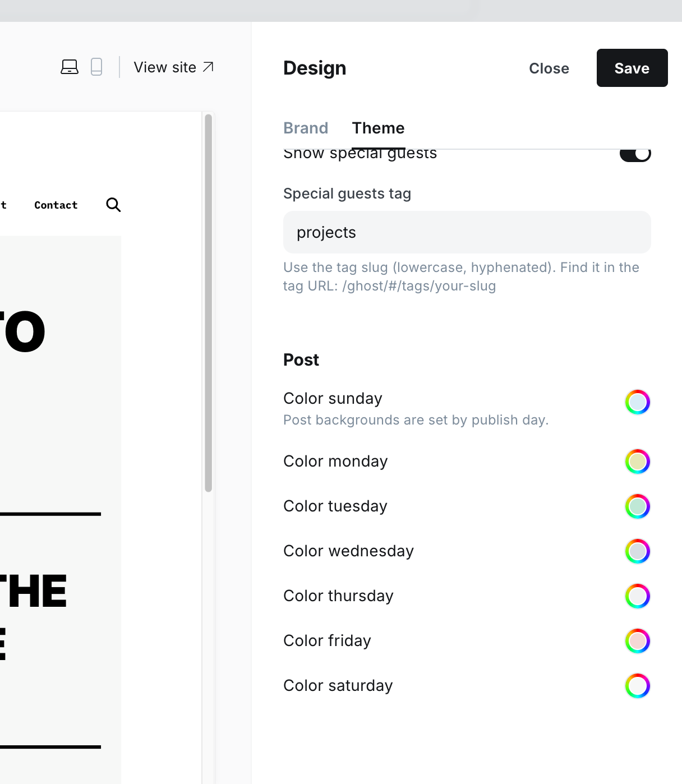The image size is (682, 784).
Task: Open Color monday color picker
Action: coord(637,462)
